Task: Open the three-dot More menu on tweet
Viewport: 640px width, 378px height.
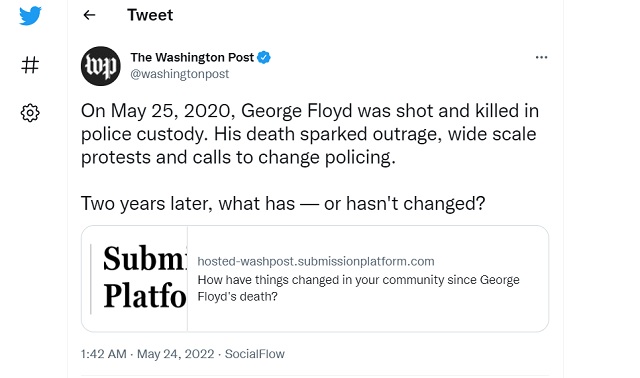Action: [541, 57]
